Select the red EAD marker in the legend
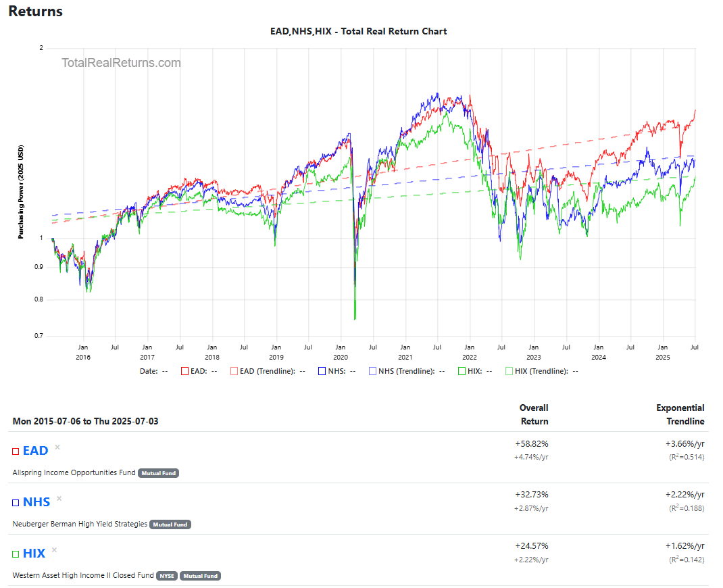 (x=183, y=370)
